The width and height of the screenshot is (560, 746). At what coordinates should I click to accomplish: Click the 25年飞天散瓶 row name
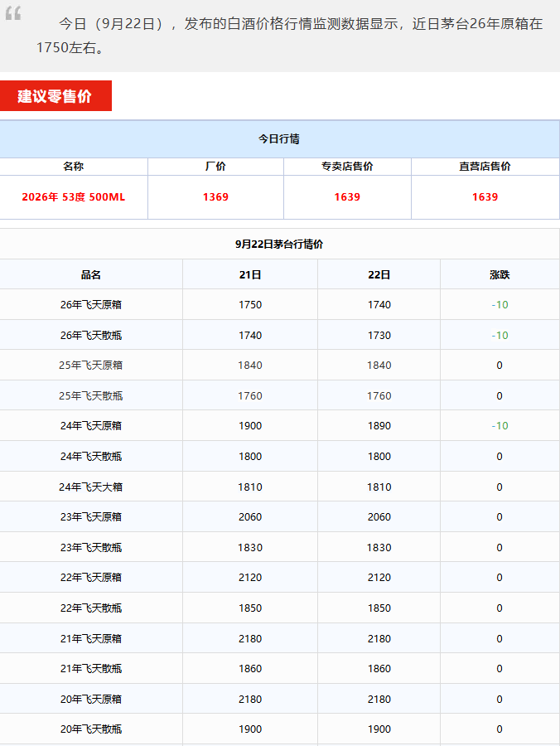pyautogui.click(x=91, y=396)
